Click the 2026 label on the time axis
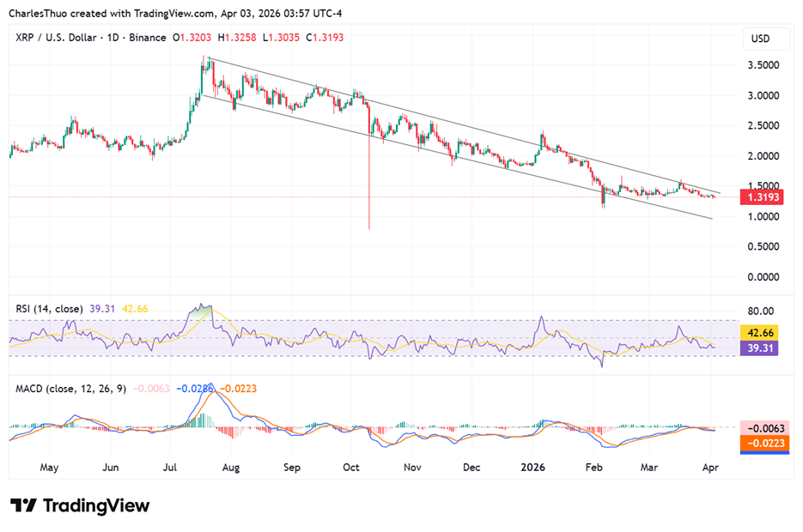 [x=532, y=468]
